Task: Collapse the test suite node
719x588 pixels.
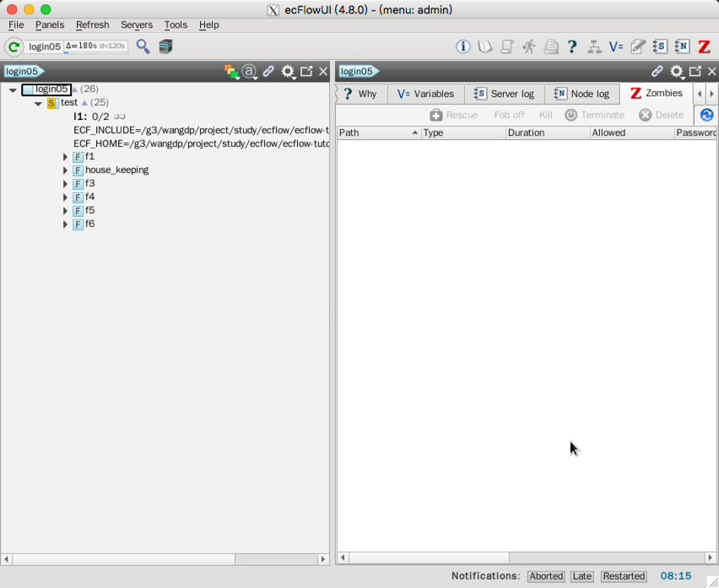Action: pos(38,104)
